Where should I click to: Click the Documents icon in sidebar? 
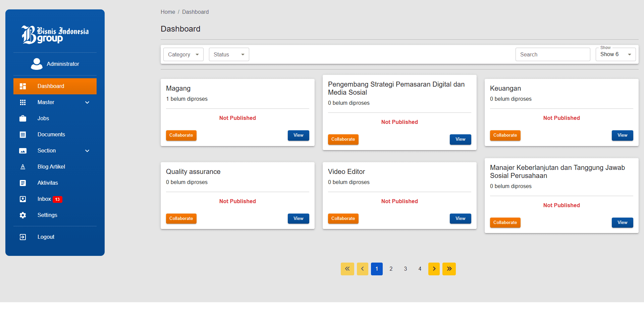pyautogui.click(x=23, y=135)
